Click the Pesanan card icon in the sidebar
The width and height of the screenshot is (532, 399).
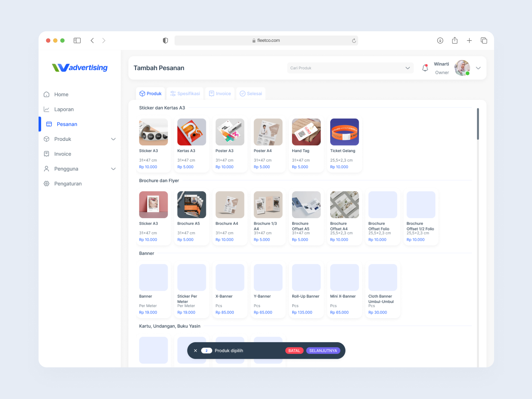pyautogui.click(x=49, y=124)
